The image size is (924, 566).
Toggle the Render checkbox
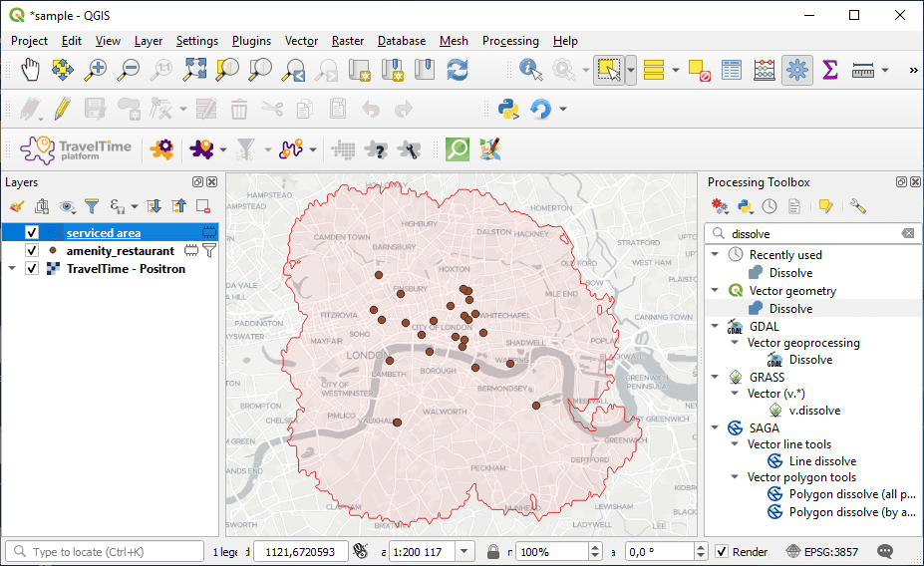click(x=722, y=551)
